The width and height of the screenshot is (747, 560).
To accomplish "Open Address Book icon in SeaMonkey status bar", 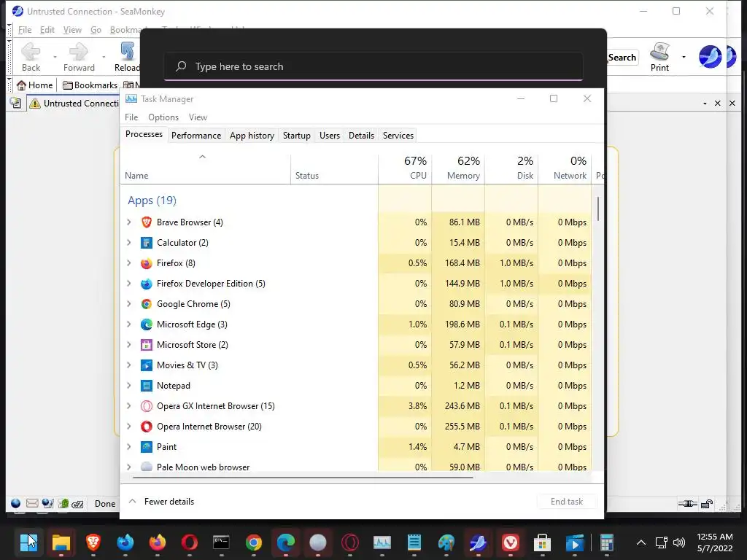I will [x=63, y=503].
